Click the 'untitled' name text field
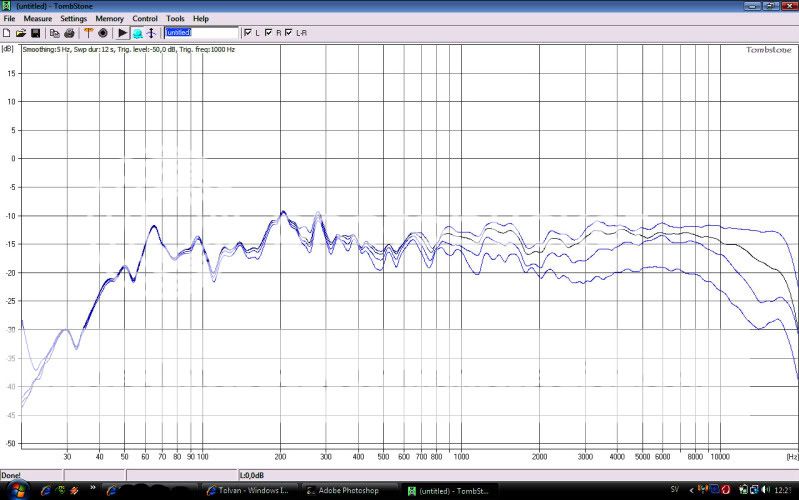Viewport: 799px width, 500px height. pyautogui.click(x=200, y=33)
